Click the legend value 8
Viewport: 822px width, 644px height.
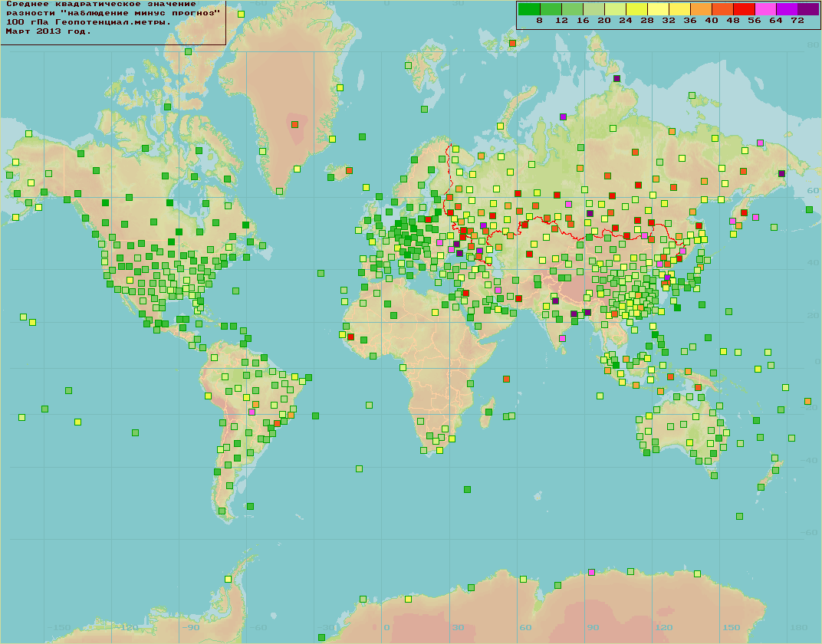[x=540, y=21]
